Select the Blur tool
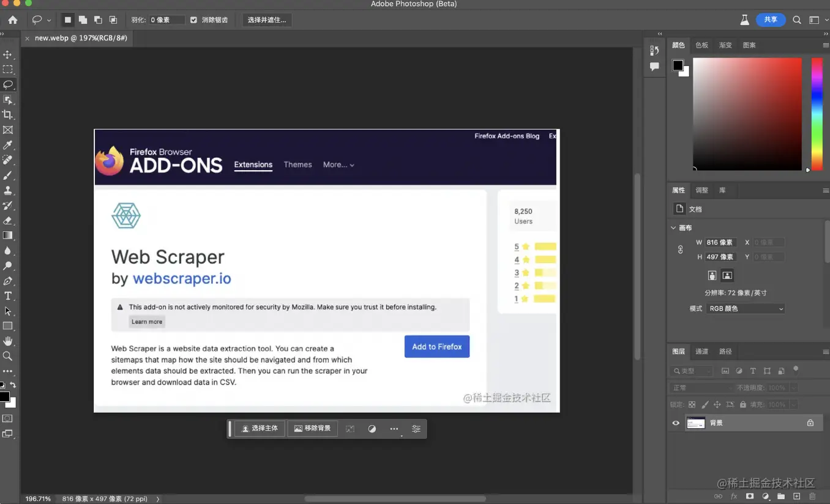This screenshot has height=504, width=830. pyautogui.click(x=8, y=251)
